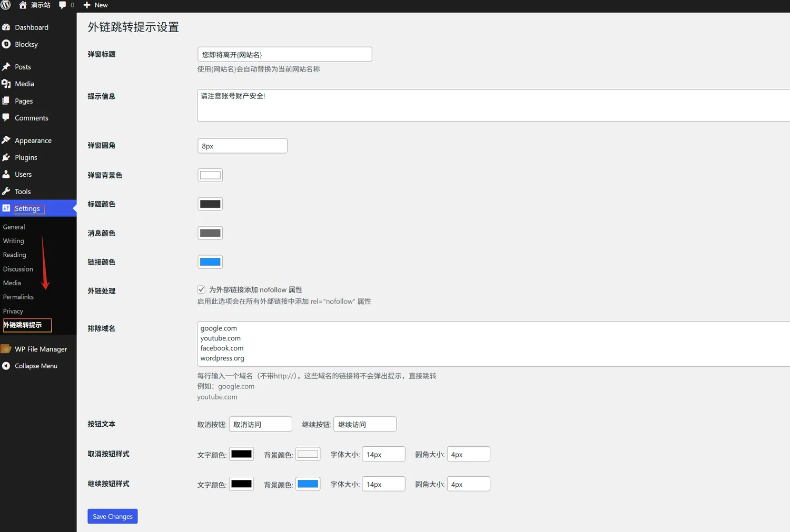Pick the 消息颜色 gray color swatch
Viewport: 790px width, 532px height.
[x=210, y=233]
